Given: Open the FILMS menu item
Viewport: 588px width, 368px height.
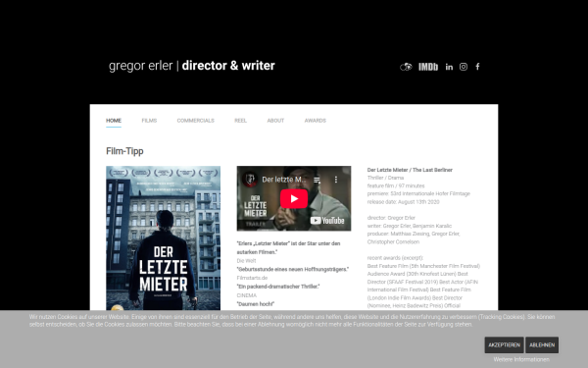Looking at the screenshot, I should point(149,121).
